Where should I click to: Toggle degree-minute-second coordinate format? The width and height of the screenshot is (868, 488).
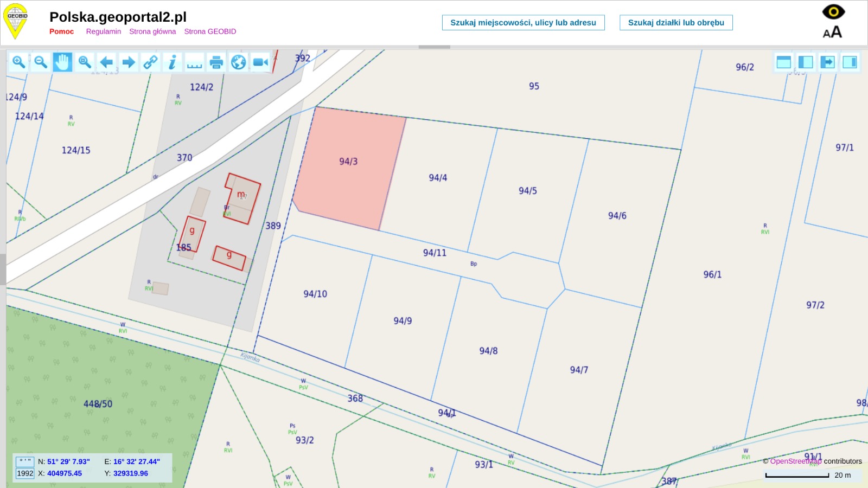pos(25,461)
